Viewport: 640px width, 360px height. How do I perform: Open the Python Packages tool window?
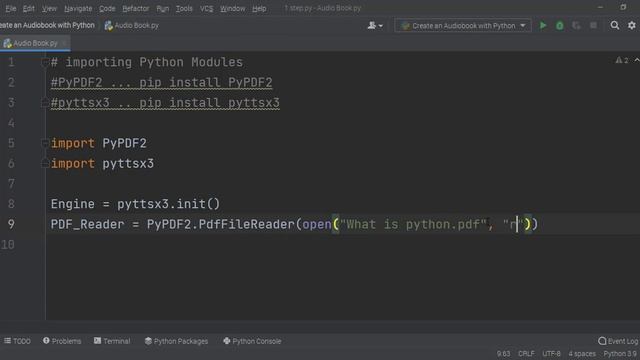point(176,341)
